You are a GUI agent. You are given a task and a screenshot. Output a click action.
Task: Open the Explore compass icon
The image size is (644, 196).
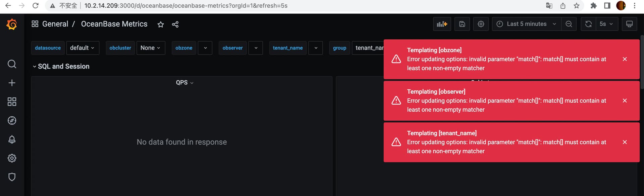[12, 120]
